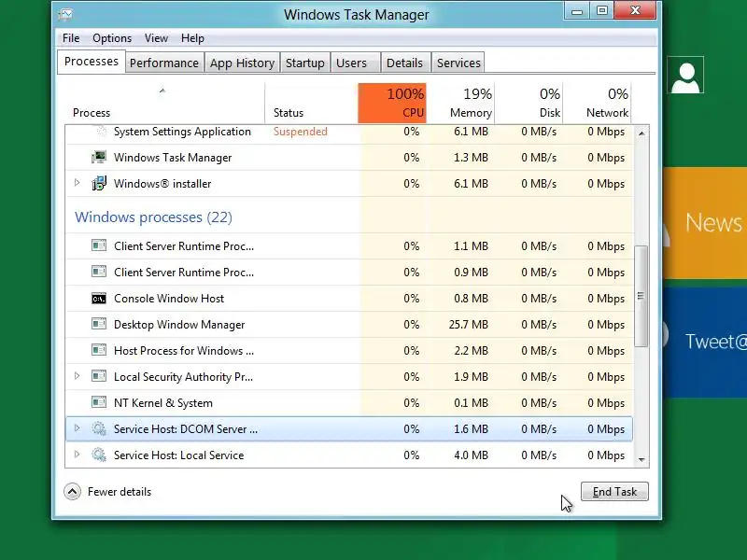This screenshot has height=560, width=747.
Task: Sort by the Network column header
Action: tap(597, 103)
